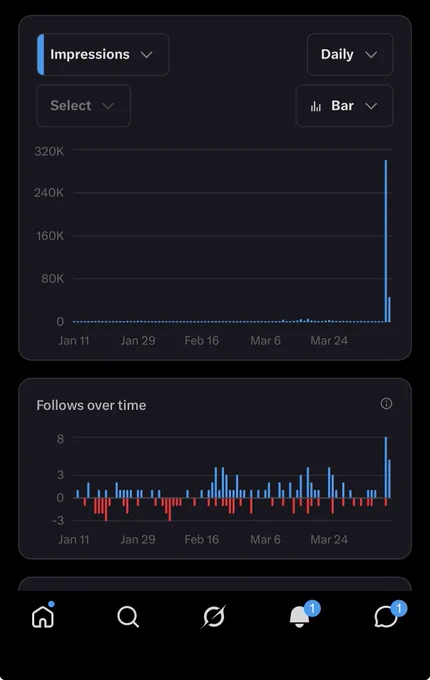Image resolution: width=430 pixels, height=680 pixels.
Task: Click the chevron next to Impressions
Action: tap(147, 55)
